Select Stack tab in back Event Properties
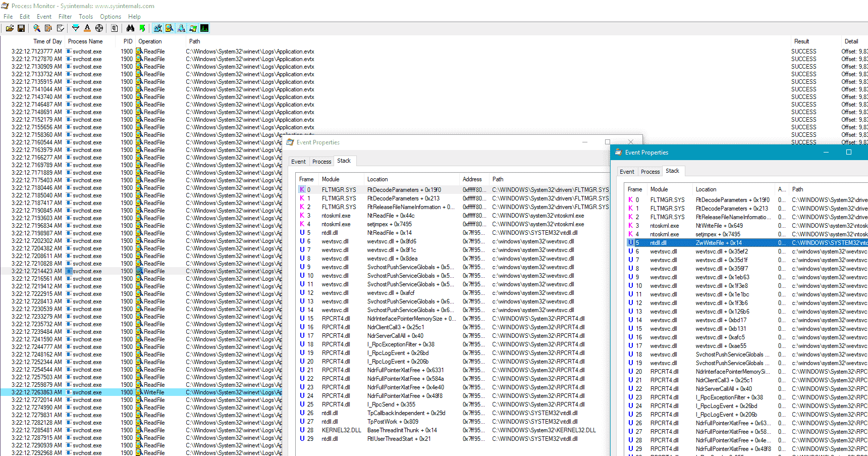868x456 pixels. click(344, 161)
